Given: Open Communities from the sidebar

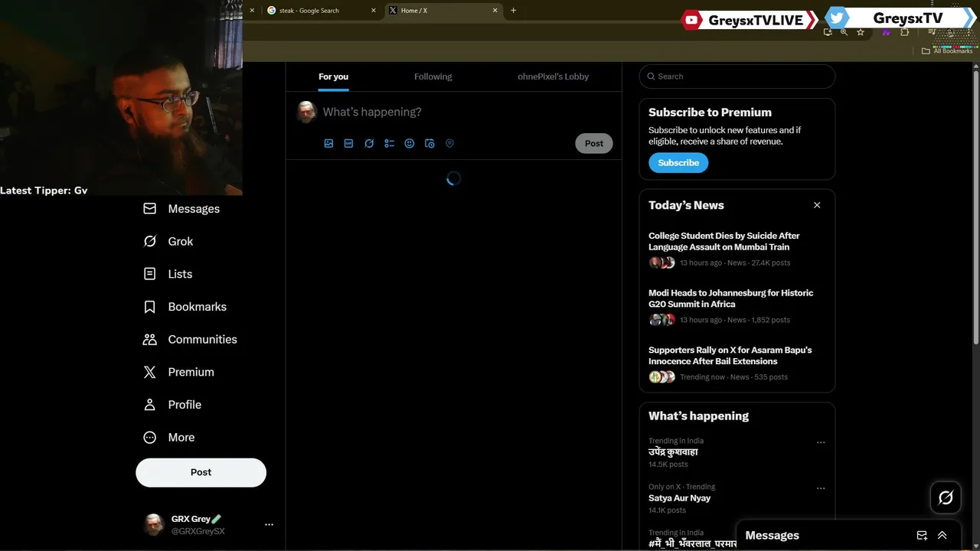Looking at the screenshot, I should pyautogui.click(x=190, y=339).
